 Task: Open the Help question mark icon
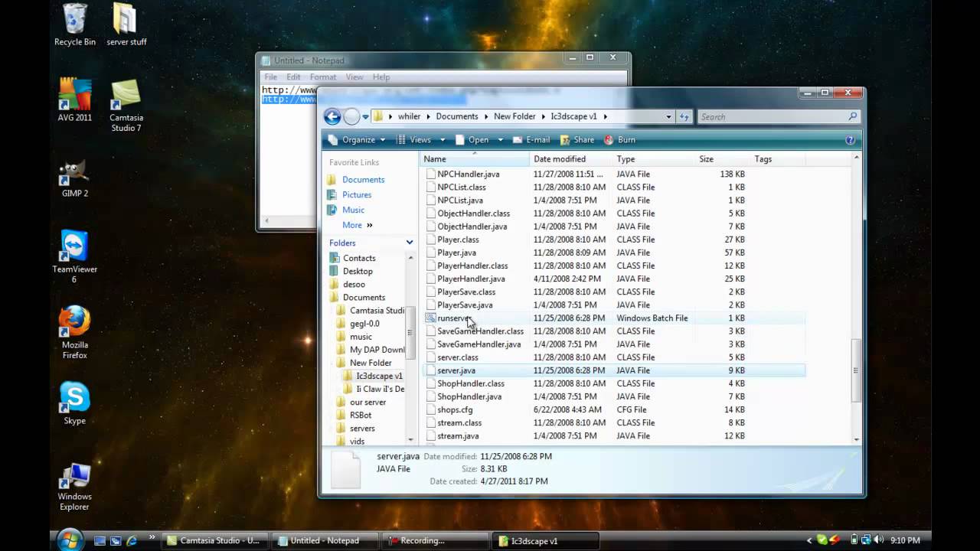(x=850, y=140)
